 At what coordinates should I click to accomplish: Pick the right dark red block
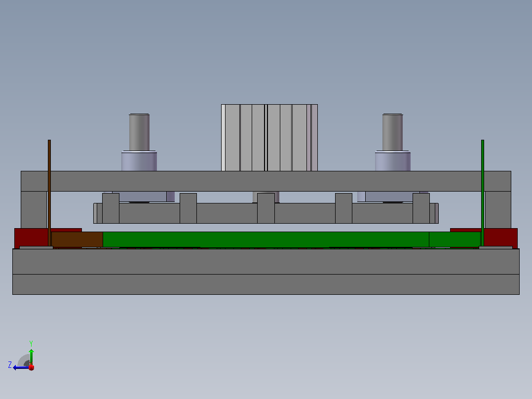[x=501, y=238]
